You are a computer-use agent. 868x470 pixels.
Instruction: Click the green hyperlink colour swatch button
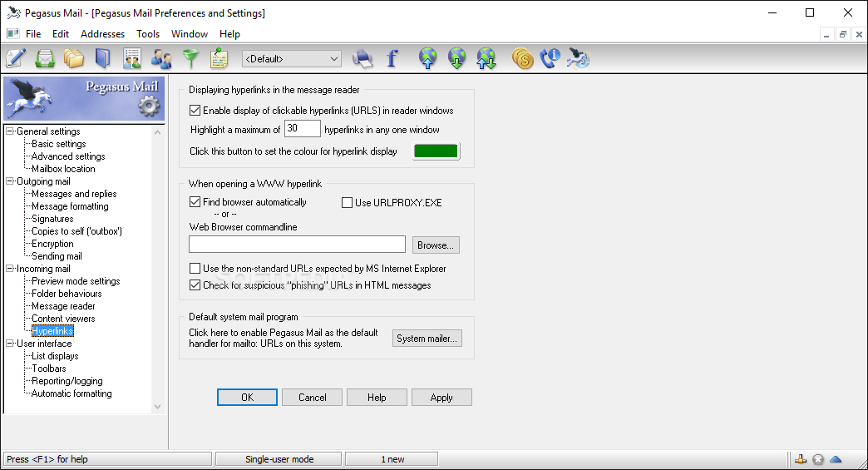[436, 151]
